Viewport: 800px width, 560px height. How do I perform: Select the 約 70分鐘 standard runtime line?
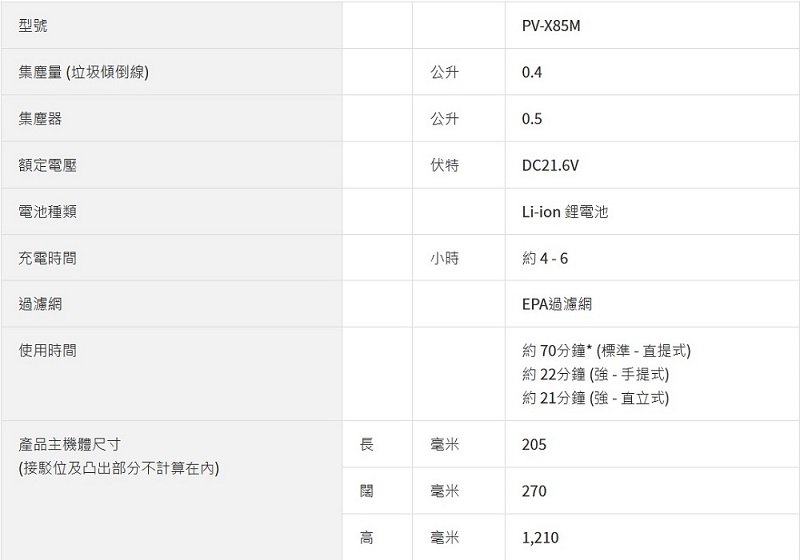606,351
